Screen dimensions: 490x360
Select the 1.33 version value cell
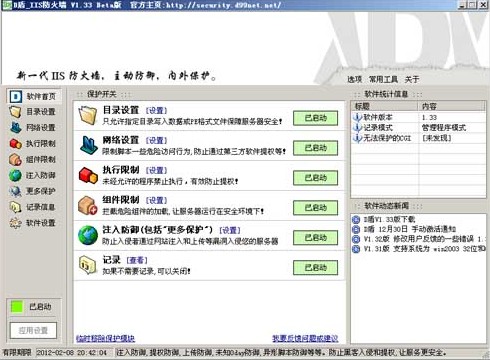[429, 118]
